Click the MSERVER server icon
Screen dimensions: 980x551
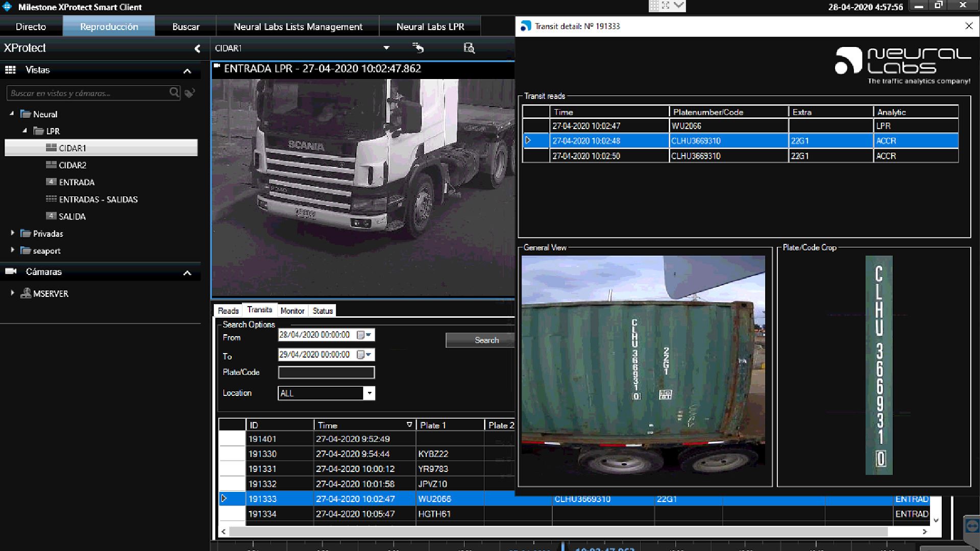(26, 293)
